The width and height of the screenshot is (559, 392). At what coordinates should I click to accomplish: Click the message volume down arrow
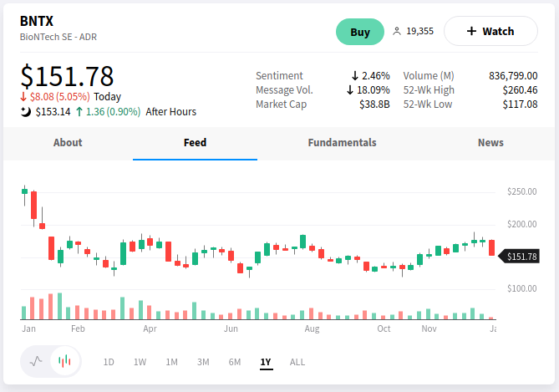click(x=350, y=90)
